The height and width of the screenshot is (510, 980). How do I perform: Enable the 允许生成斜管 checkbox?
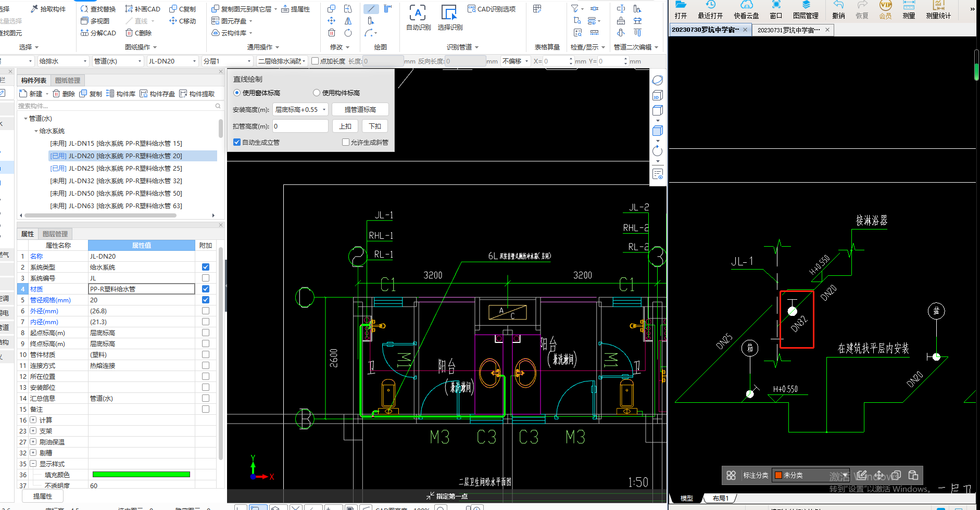click(346, 142)
